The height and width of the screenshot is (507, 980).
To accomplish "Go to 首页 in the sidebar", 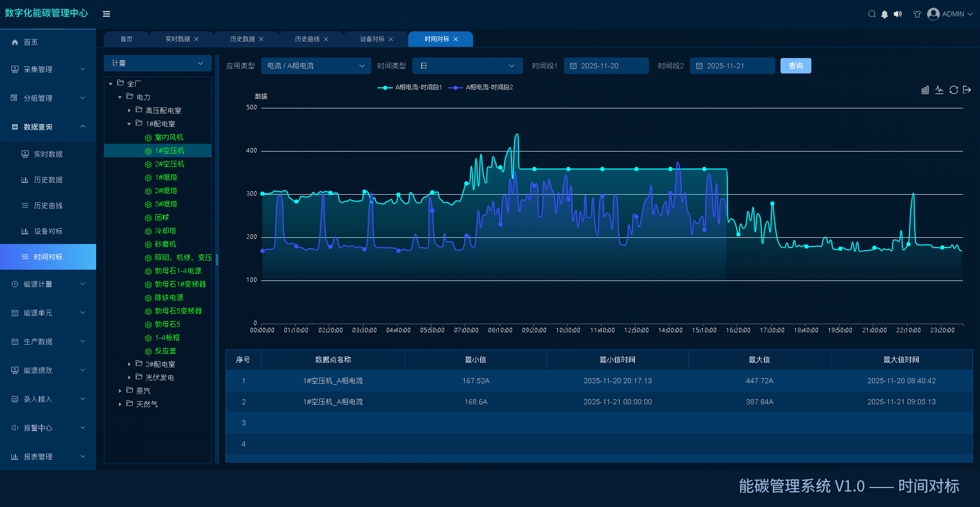I will coord(48,42).
